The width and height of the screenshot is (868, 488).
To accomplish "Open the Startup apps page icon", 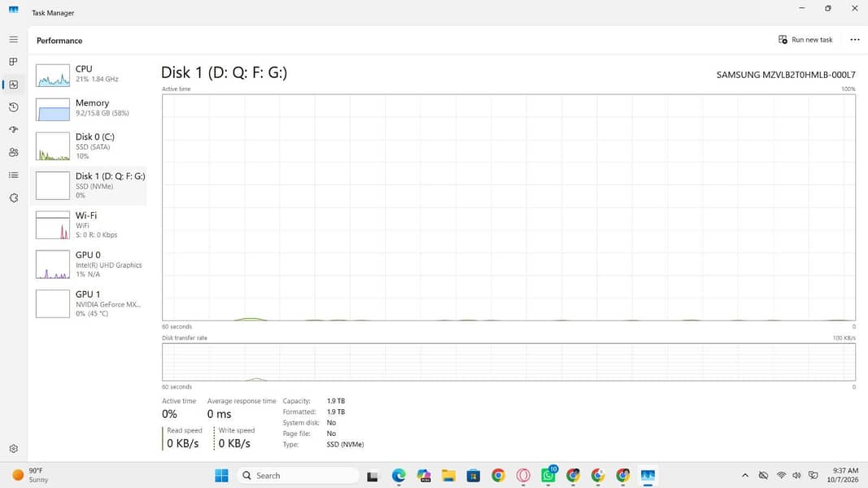I will click(x=13, y=129).
